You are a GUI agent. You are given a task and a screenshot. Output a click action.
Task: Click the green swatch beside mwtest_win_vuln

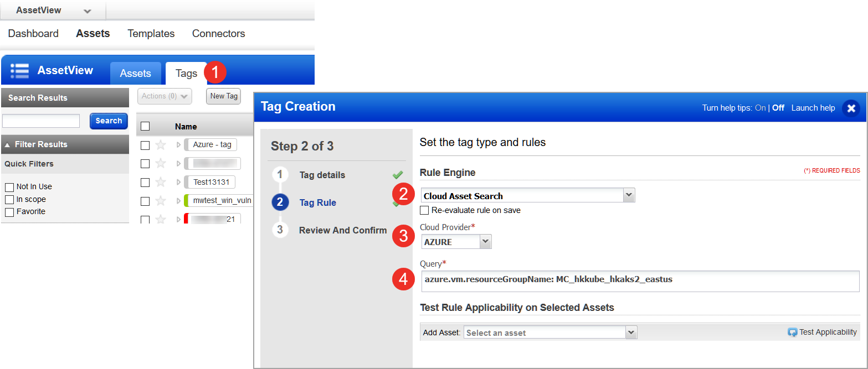(x=186, y=200)
